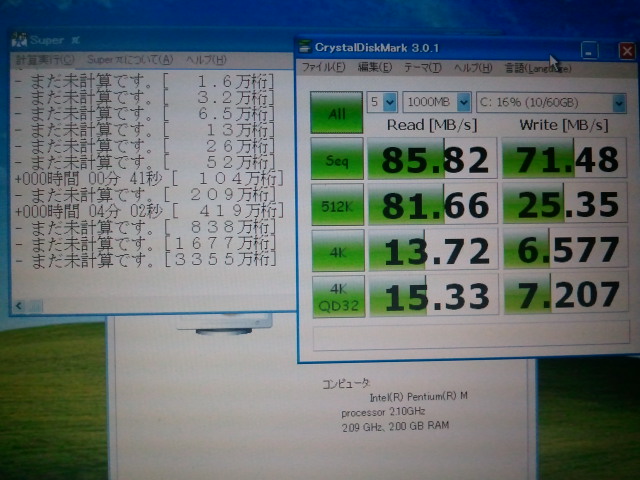Click the 512K read value 81.66
Image resolution: width=640 pixels, height=480 pixels.
(433, 204)
